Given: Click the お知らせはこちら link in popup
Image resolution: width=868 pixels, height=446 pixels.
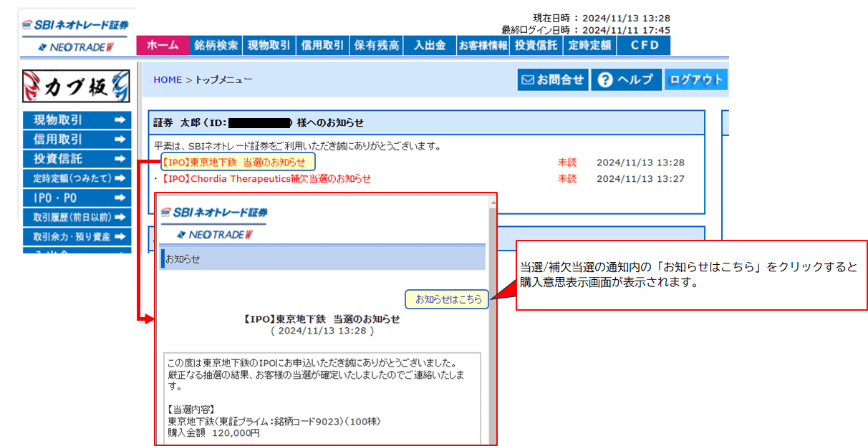Looking at the screenshot, I should pyautogui.click(x=448, y=299).
